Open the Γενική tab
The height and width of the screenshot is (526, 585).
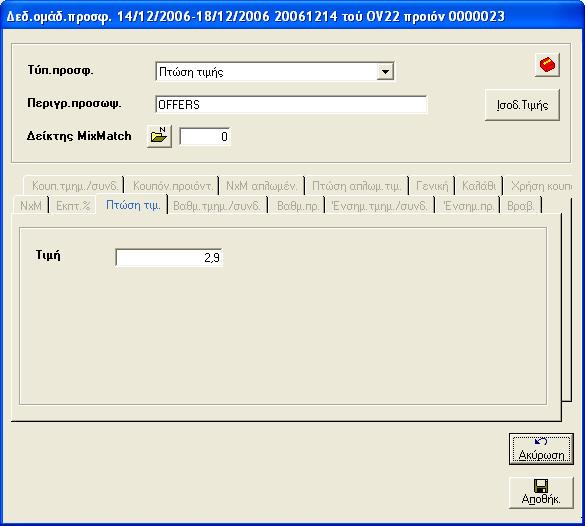point(432,185)
